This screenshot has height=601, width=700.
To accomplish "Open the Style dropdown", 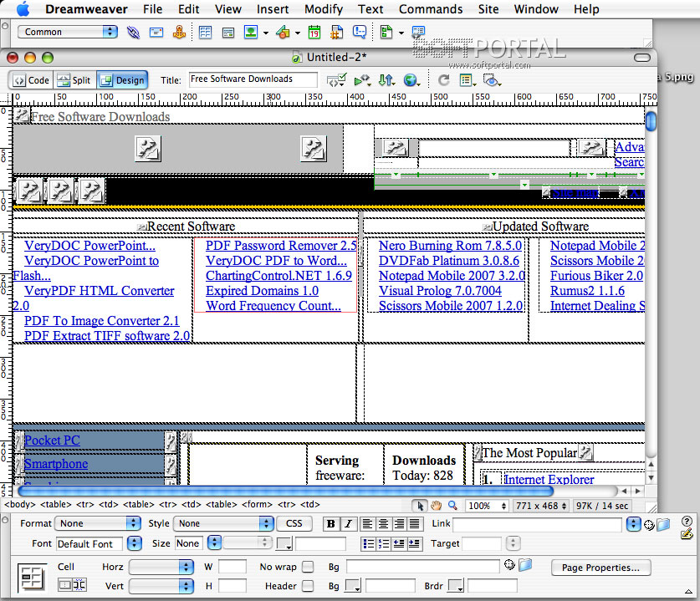I will point(223,523).
